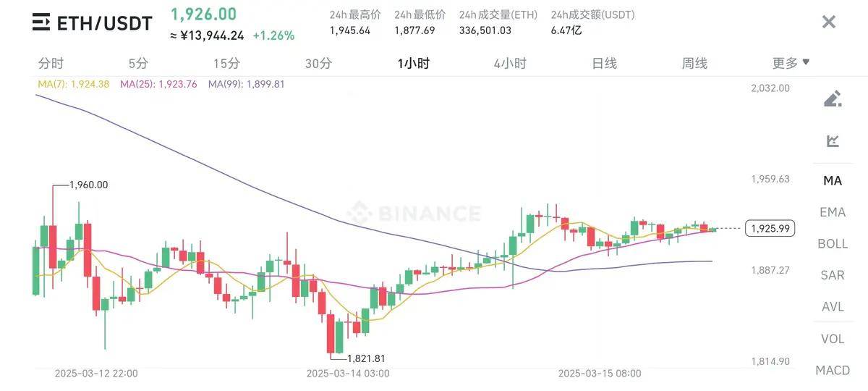868x391 pixels.
Task: Click the 1,925.99 current price label
Action: [770, 229]
